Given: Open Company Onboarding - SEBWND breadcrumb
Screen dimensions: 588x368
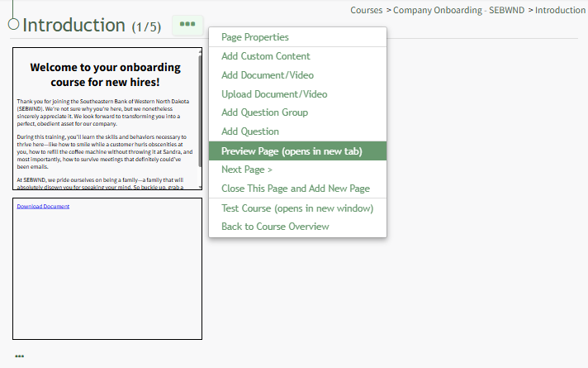Looking at the screenshot, I should 458,10.
